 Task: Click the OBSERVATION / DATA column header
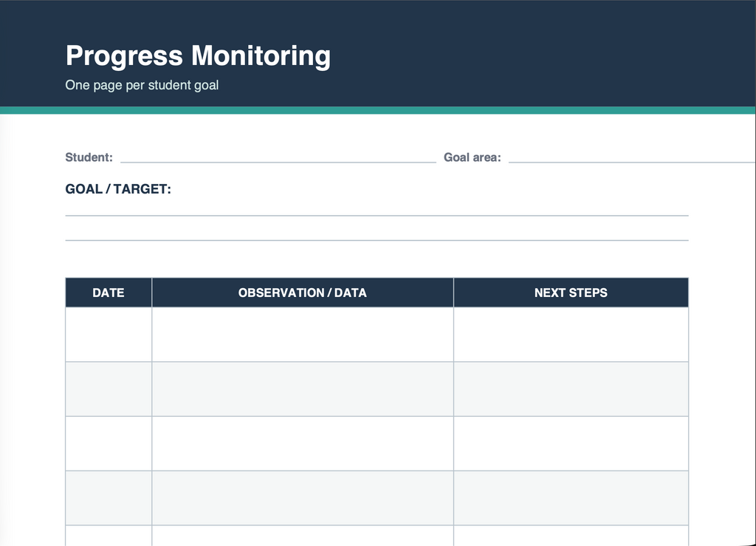(x=303, y=293)
